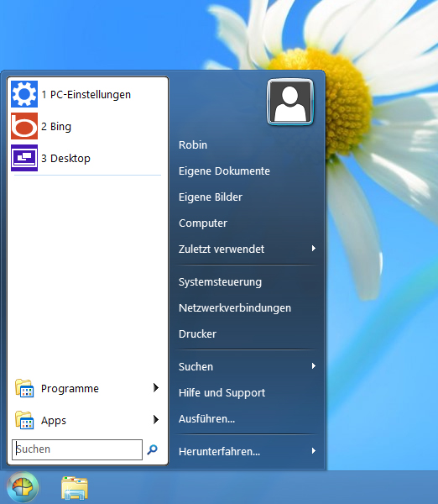Focus the Suchen search text field

(x=77, y=449)
